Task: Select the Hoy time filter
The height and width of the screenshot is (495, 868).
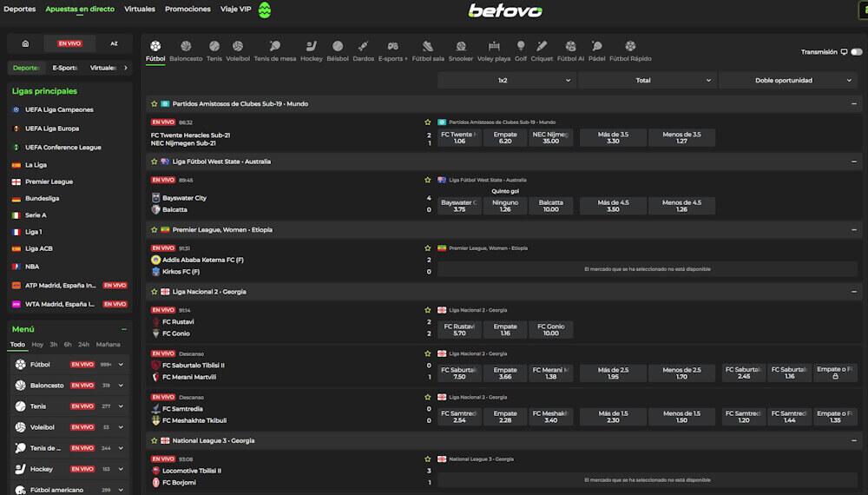Action: click(x=37, y=345)
